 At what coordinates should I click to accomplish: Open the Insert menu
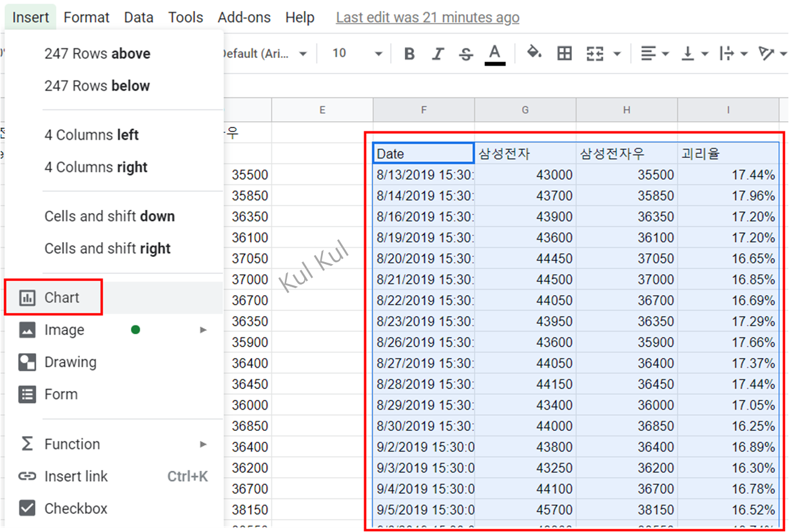31,17
